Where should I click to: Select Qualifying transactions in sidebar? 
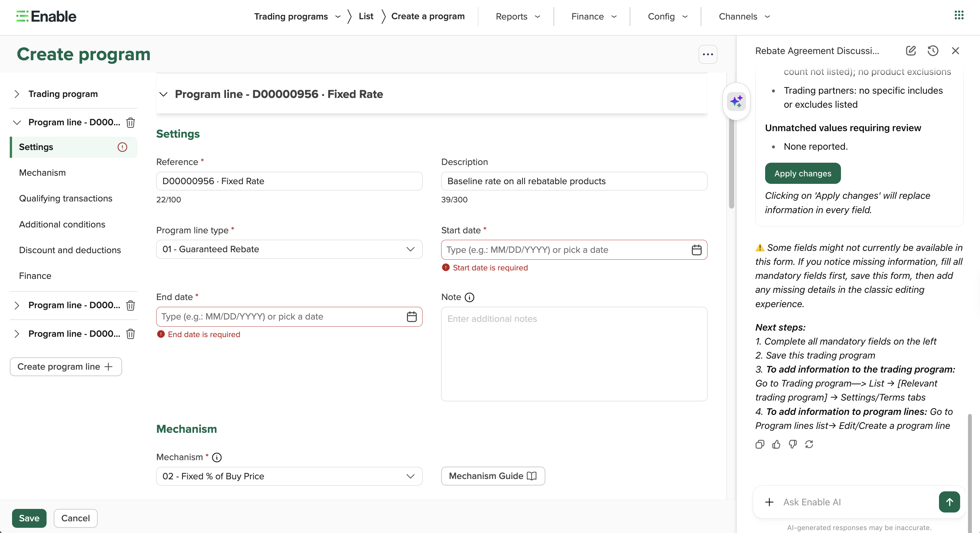click(65, 198)
